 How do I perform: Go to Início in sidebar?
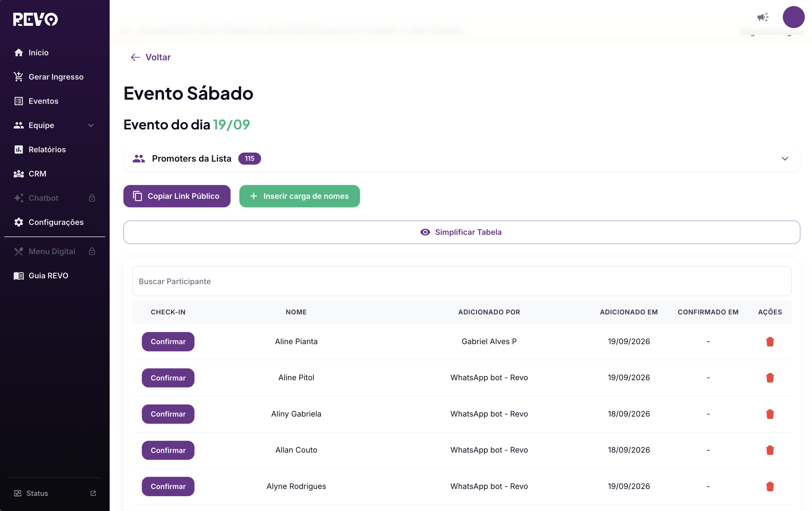click(55, 53)
